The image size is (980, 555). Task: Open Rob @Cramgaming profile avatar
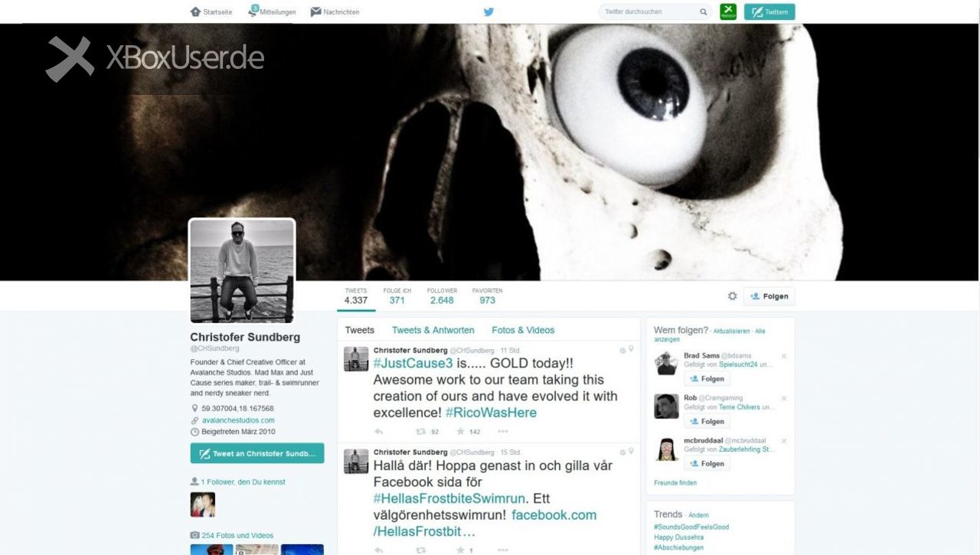[666, 406]
